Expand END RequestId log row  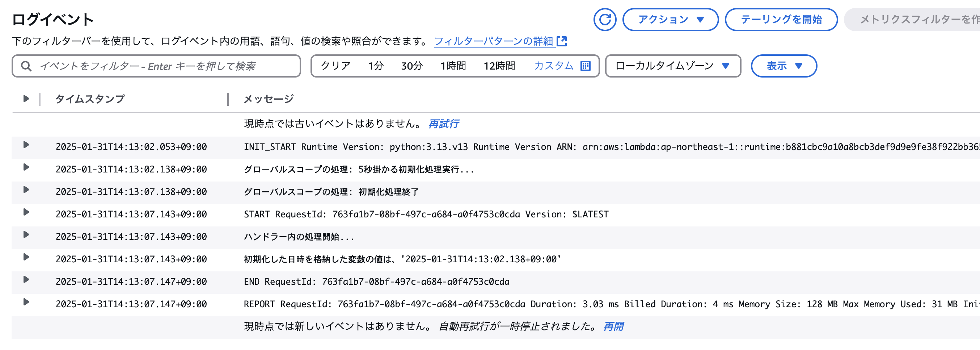click(26, 280)
